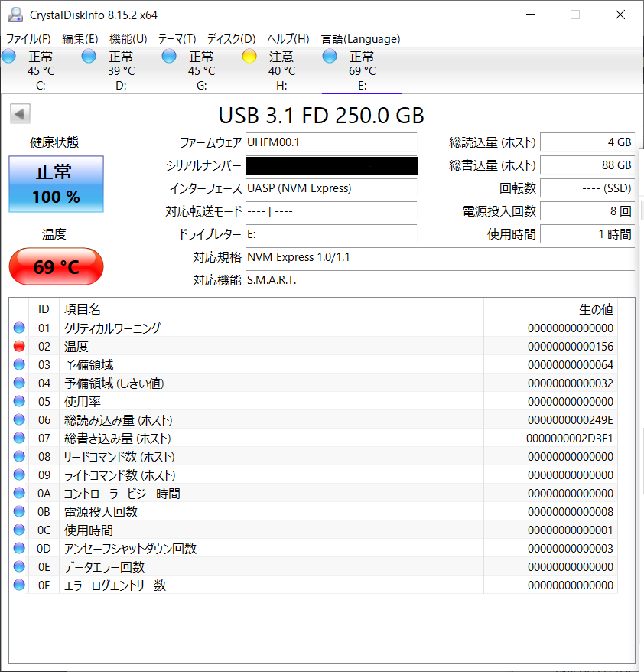Click raw value 0000000002D3F1
The image size is (644, 672).
pos(570,438)
